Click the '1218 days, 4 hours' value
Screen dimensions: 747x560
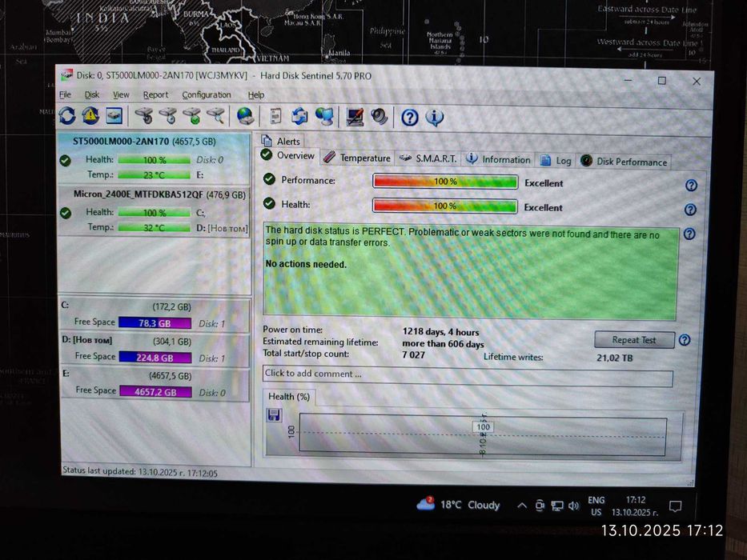tap(440, 332)
